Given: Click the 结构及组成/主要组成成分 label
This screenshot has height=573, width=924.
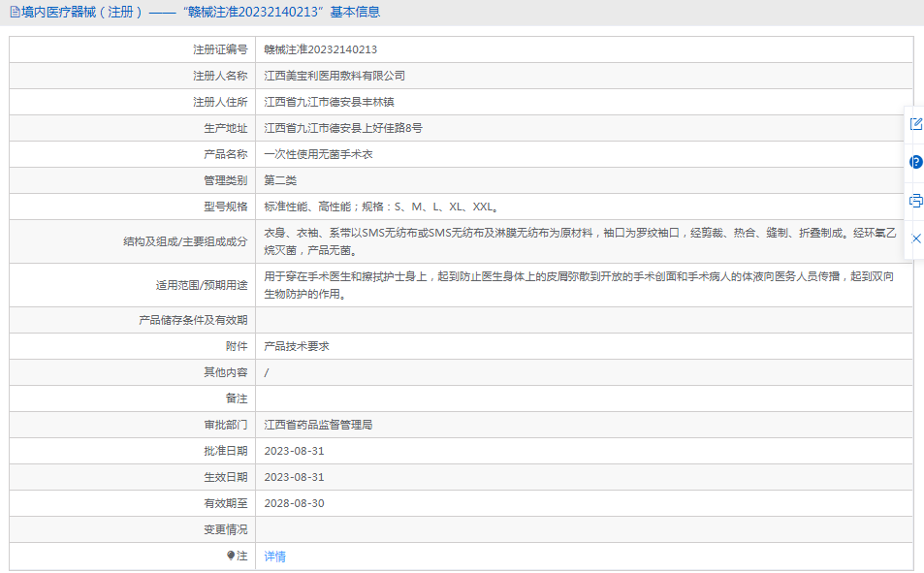Looking at the screenshot, I should (185, 241).
